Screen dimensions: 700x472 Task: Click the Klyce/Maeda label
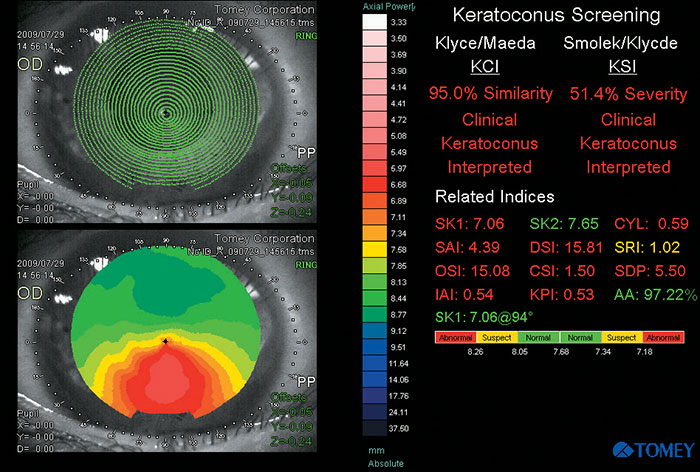(485, 43)
